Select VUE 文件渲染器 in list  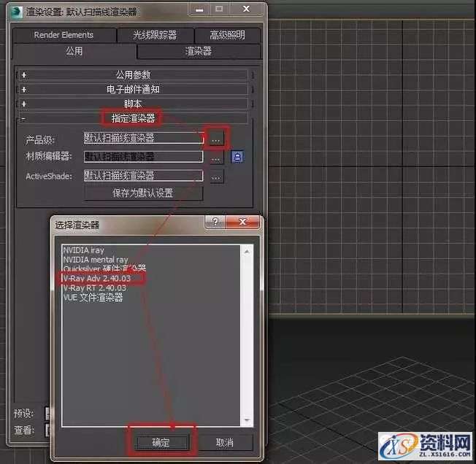click(93, 298)
